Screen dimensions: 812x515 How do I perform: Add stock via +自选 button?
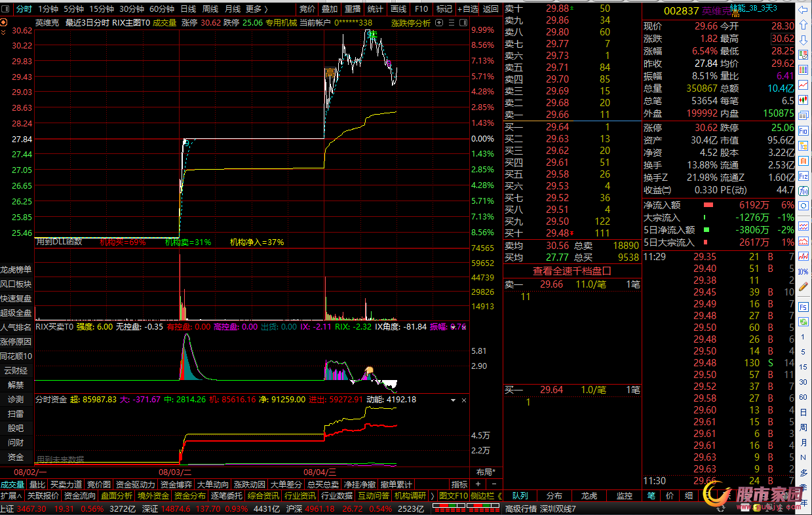pyautogui.click(x=467, y=9)
